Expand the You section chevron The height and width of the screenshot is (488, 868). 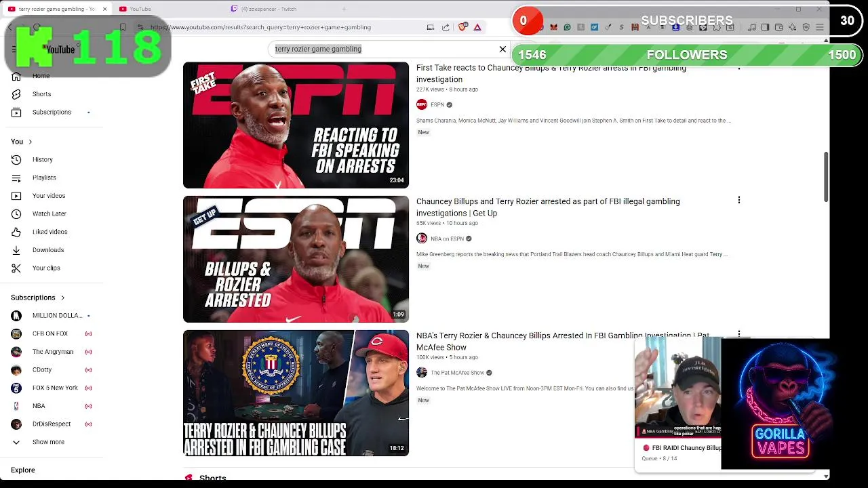click(x=30, y=142)
